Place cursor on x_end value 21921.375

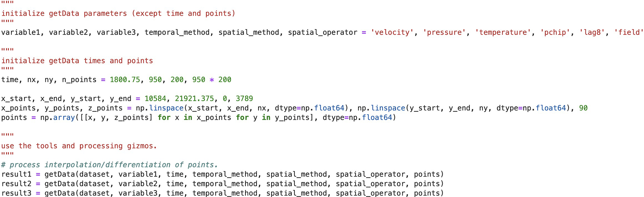194,99
